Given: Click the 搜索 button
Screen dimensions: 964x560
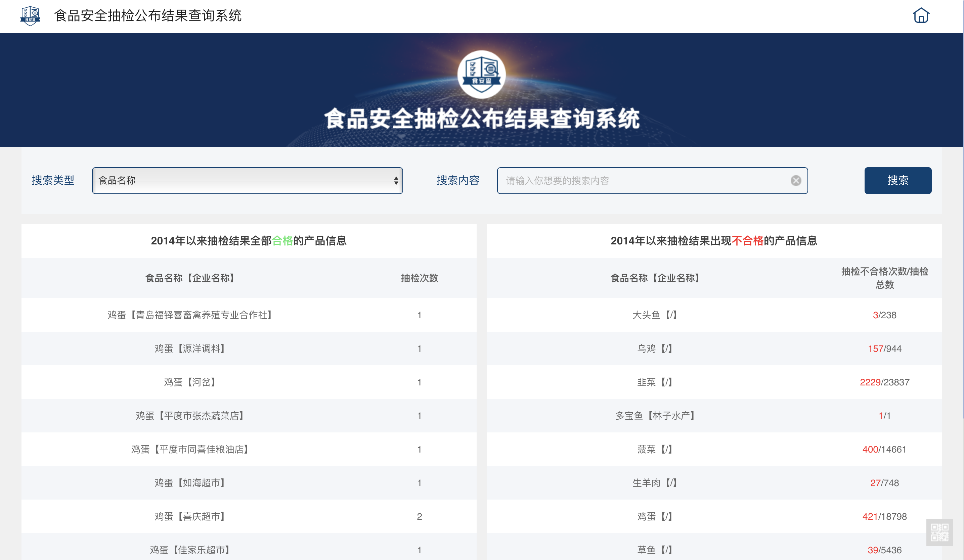Looking at the screenshot, I should 897,180.
